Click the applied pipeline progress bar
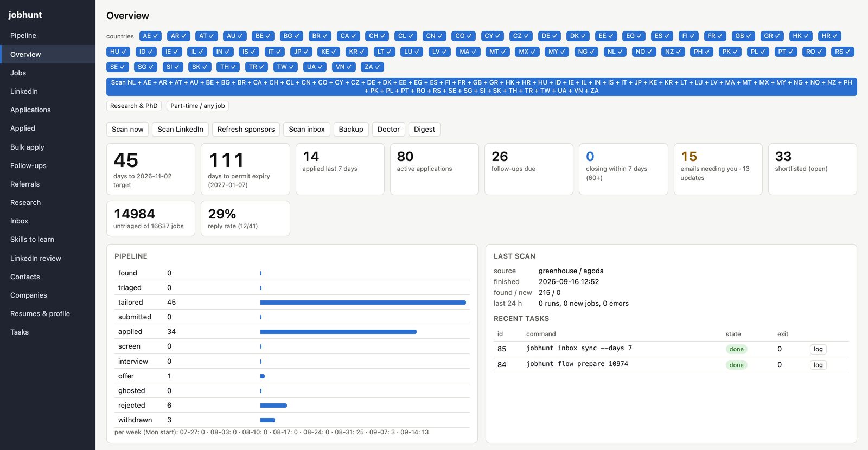Screen dimensions: 868x450 pos(339,332)
